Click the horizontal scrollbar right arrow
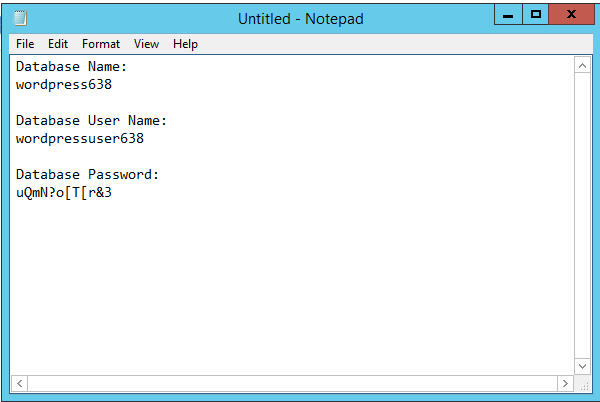 pyautogui.click(x=565, y=383)
